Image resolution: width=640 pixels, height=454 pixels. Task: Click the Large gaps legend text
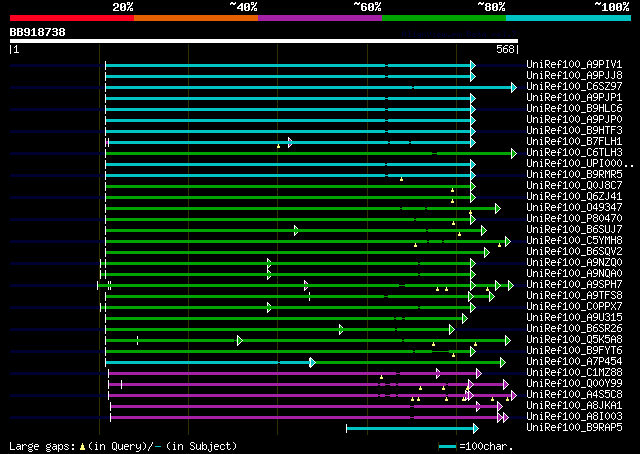click(x=123, y=446)
